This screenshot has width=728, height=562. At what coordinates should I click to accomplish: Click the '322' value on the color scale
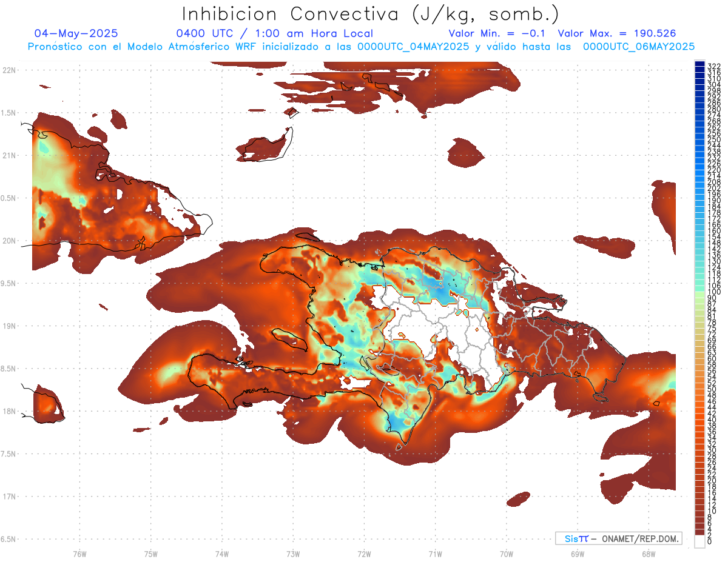[713, 66]
